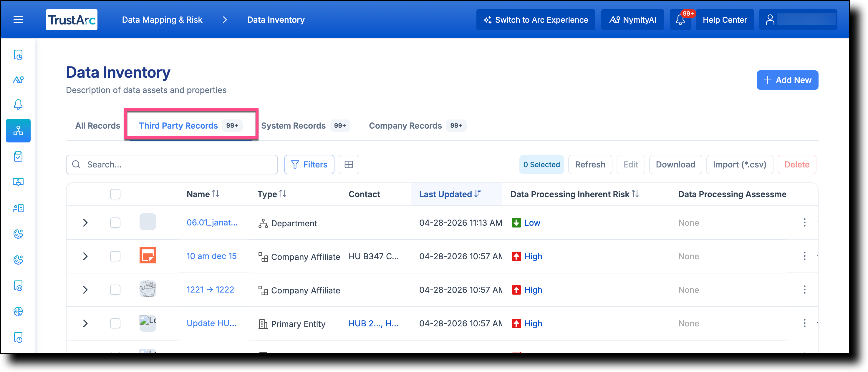Check the 10 am dec 15 checkbox

coord(115,256)
